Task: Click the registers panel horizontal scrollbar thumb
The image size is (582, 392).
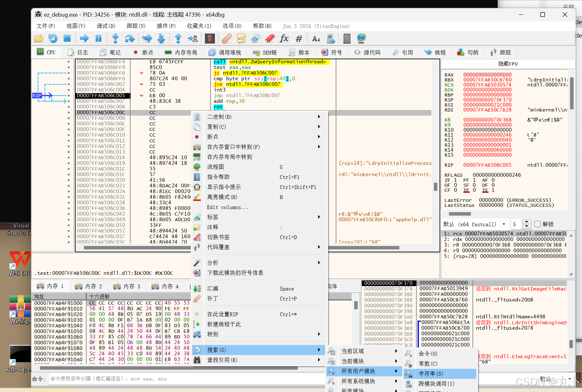Action: click(x=460, y=214)
